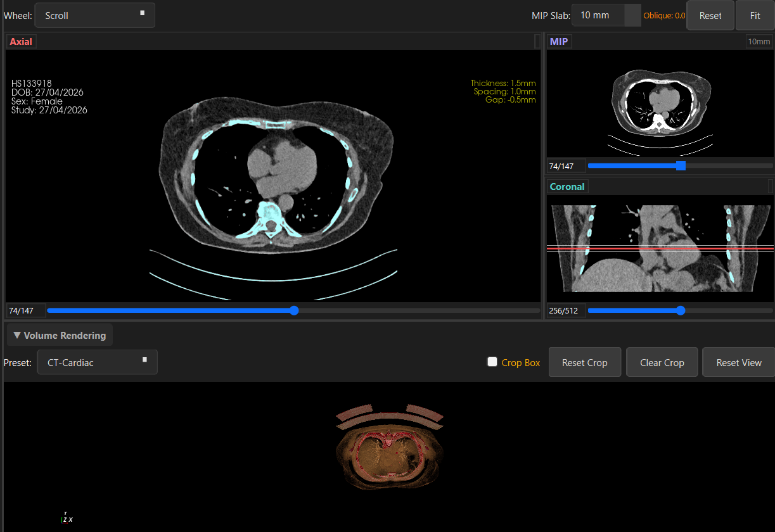Click the Reset Crop button

point(585,362)
